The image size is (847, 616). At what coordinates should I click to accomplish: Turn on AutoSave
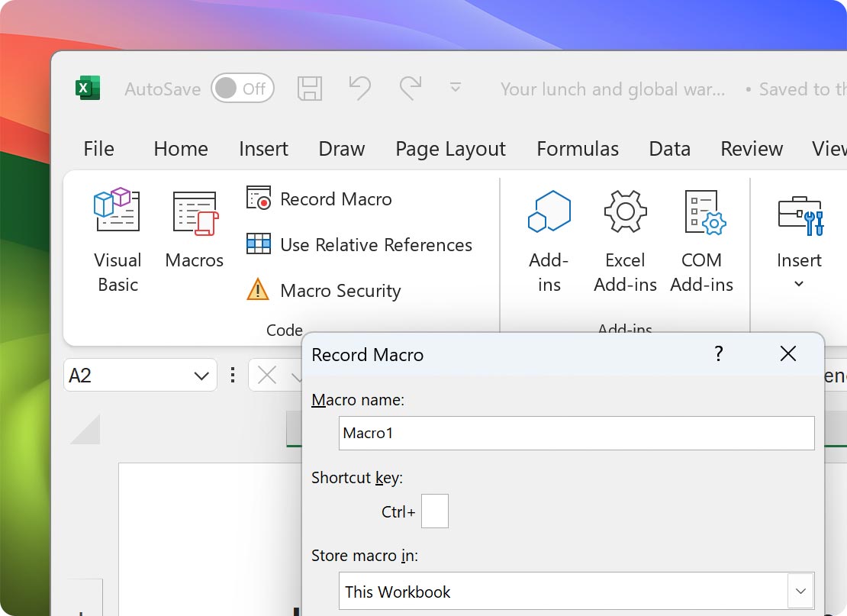pyautogui.click(x=243, y=89)
